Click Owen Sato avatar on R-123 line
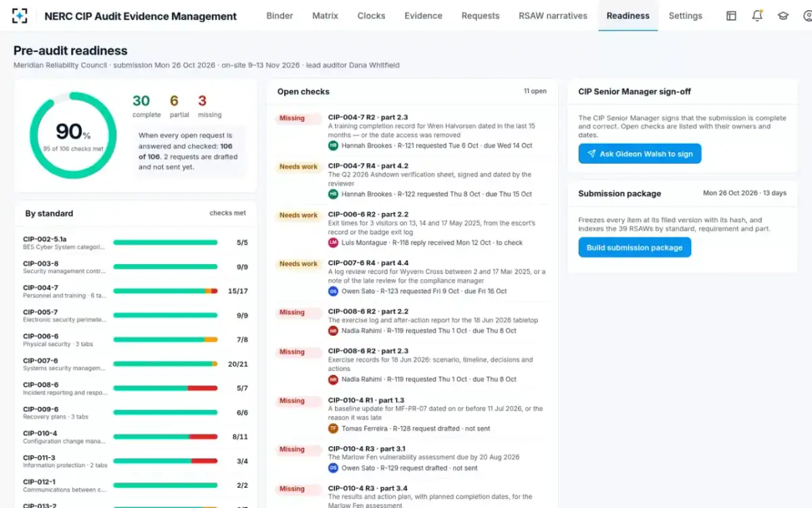The image size is (812, 508). tap(333, 291)
